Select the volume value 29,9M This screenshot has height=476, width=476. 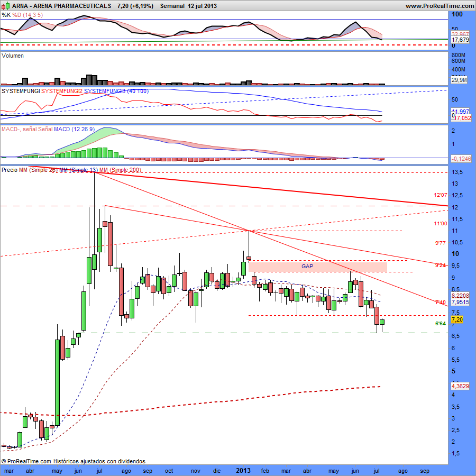point(459,80)
